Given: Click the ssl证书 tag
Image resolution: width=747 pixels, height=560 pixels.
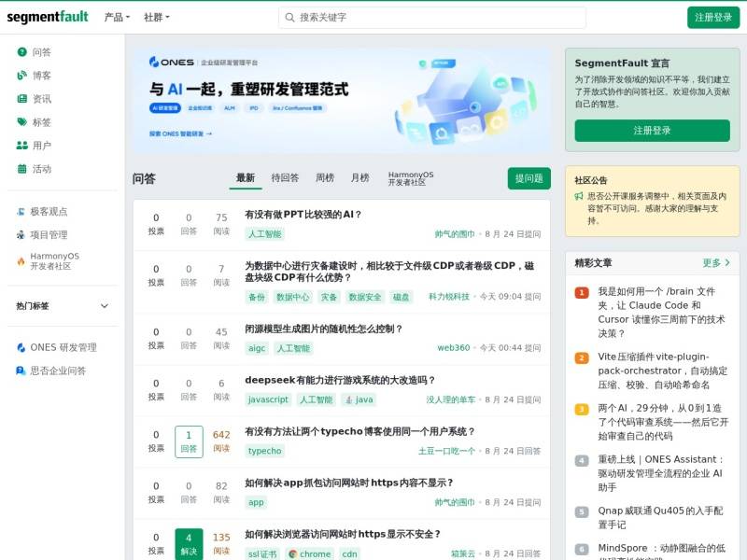Looking at the screenshot, I should pyautogui.click(x=262, y=553).
